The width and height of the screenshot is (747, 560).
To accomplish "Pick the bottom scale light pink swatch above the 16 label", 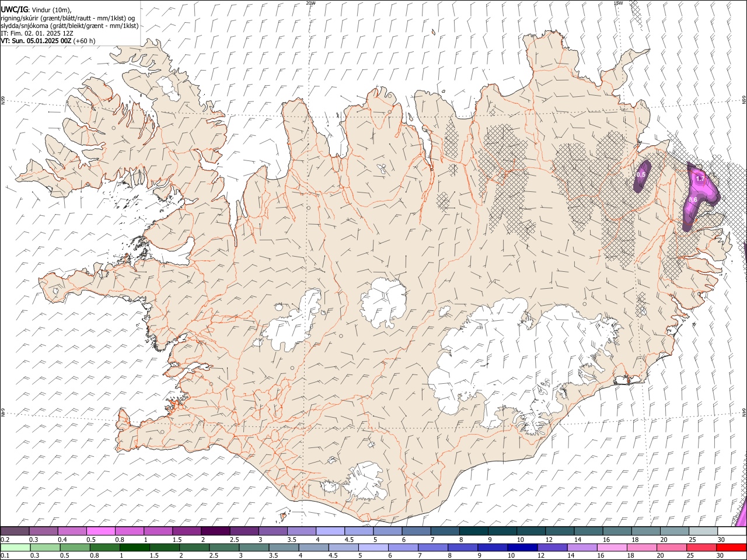I will pos(612,548).
